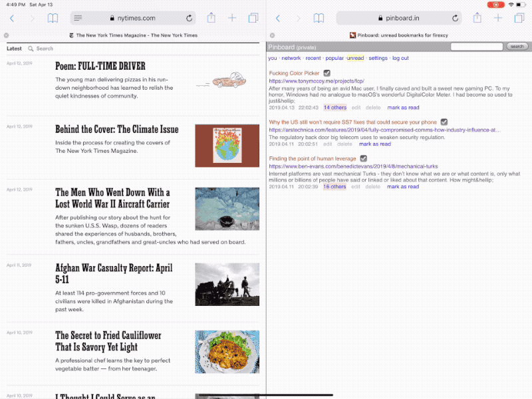Open the 'you' Pinboard nav link
The height and width of the screenshot is (399, 532).
coord(273,58)
